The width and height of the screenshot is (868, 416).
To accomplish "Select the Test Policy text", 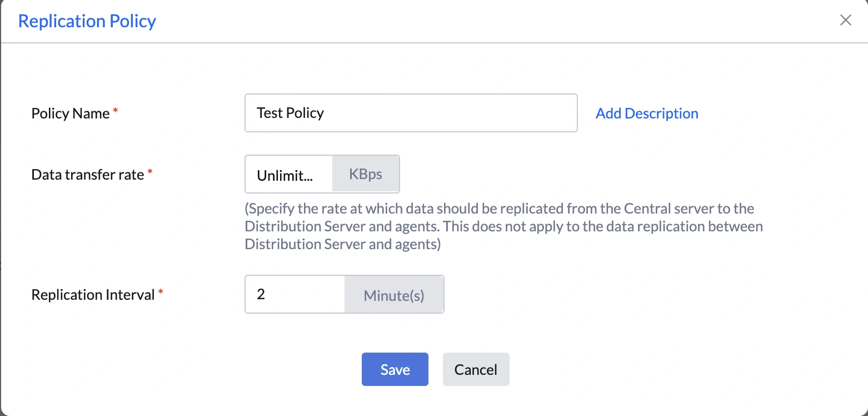I will pos(290,113).
